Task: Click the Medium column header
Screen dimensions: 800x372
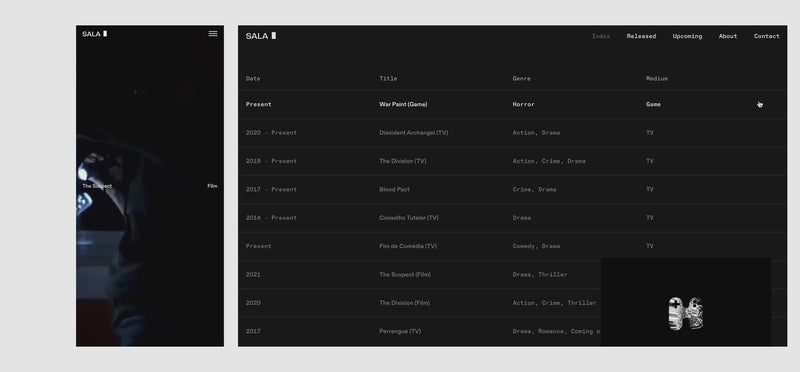Action: [657, 79]
